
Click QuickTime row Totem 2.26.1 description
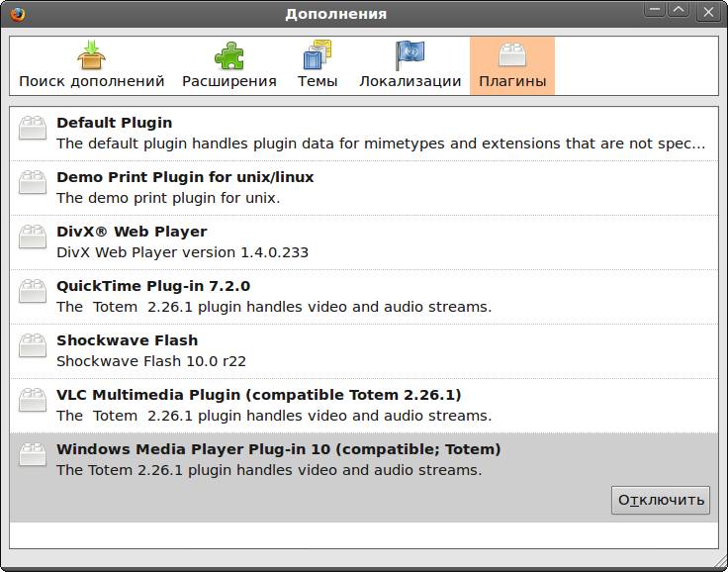pos(273,307)
